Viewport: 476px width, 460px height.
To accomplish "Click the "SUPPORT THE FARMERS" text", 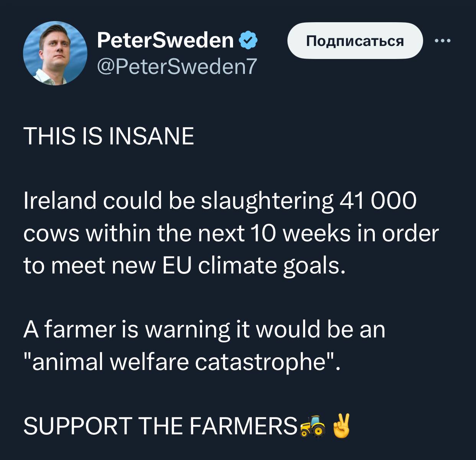I will click(161, 426).
